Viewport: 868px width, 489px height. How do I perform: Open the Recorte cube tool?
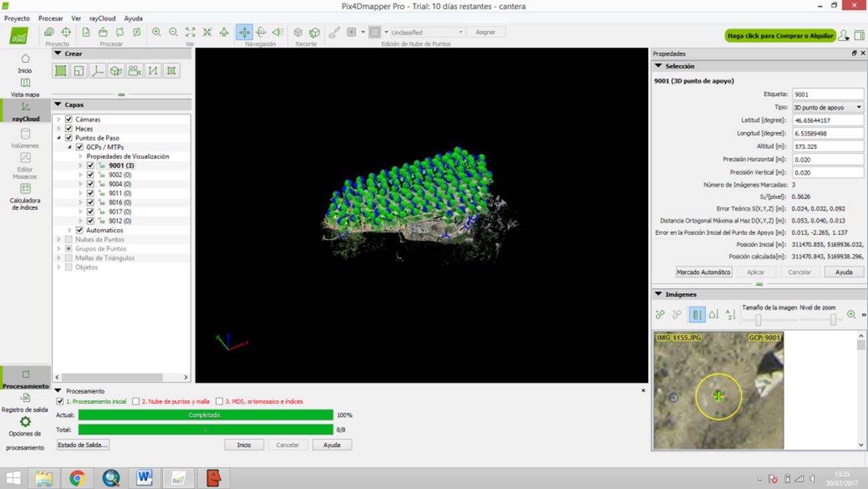click(298, 31)
